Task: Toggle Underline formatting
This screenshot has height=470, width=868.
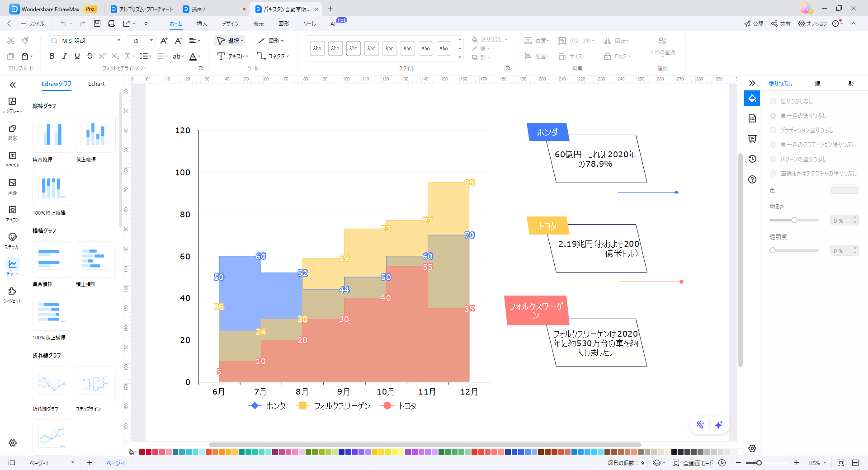Action: 77,56
